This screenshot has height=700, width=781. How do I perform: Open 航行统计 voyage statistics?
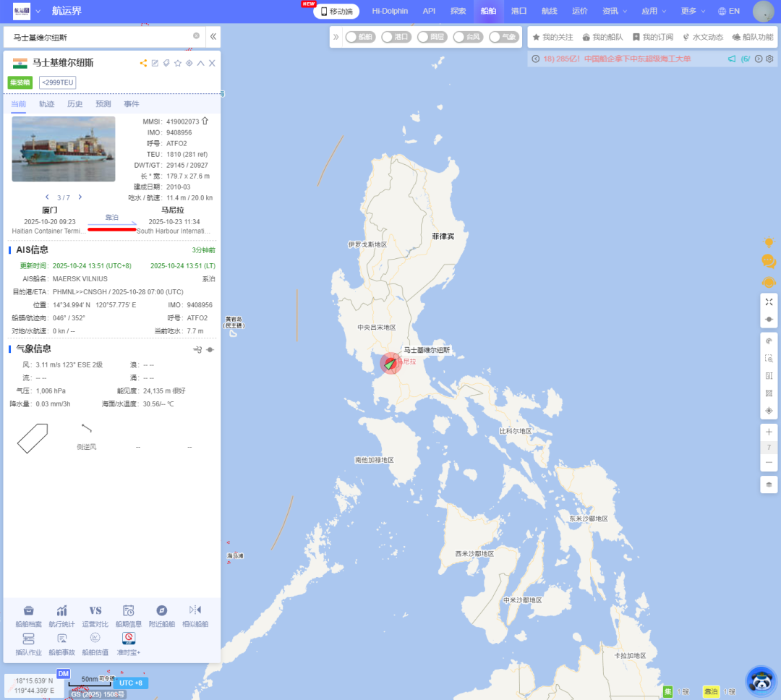(x=61, y=615)
